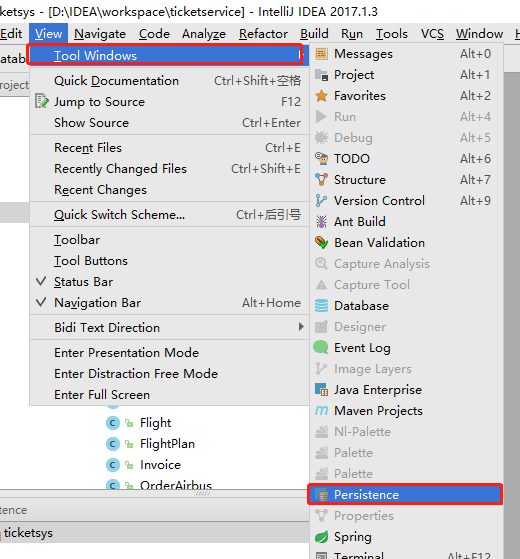The image size is (520, 559).
Task: Open the Edit menu
Action: tap(11, 34)
